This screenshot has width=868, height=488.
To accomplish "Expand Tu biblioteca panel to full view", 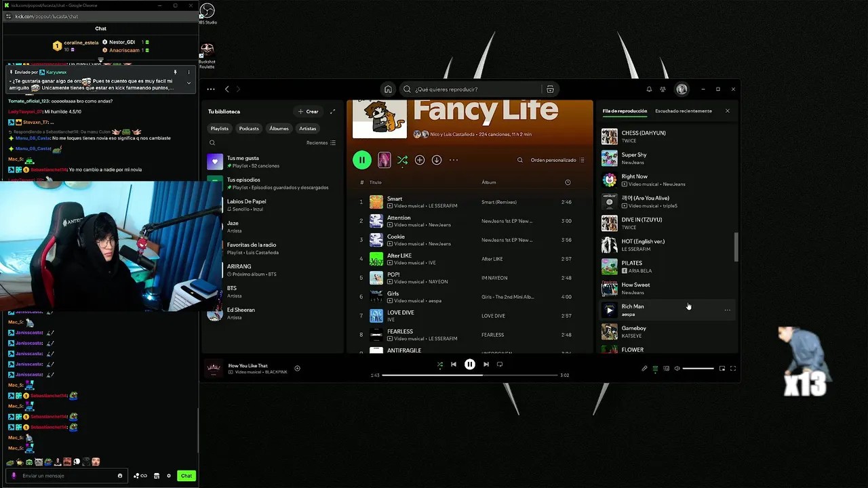I will tap(332, 111).
